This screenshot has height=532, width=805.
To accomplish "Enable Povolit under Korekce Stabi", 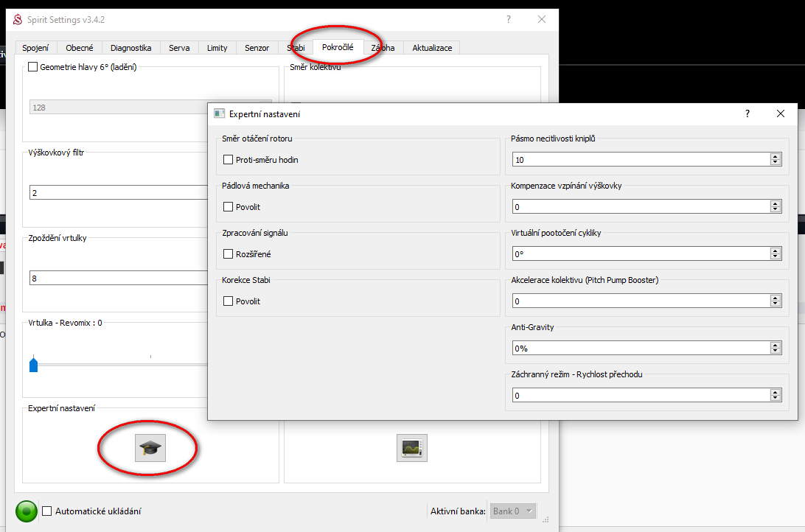I will coord(229,301).
